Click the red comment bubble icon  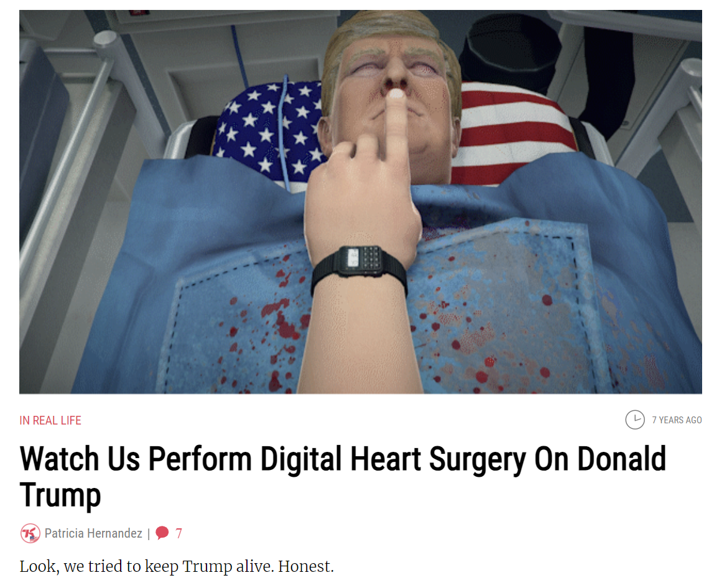pos(162,533)
